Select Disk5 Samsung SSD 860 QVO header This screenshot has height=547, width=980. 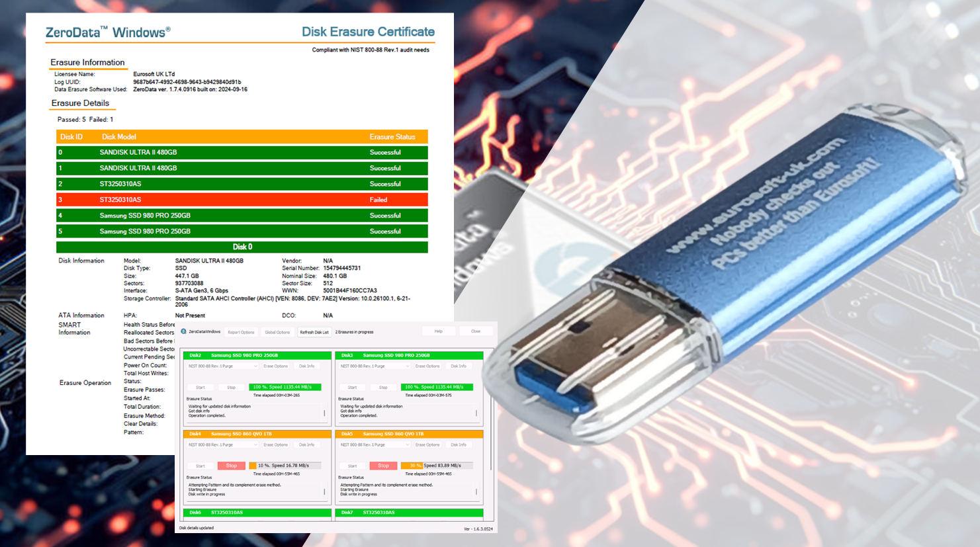pos(409,434)
